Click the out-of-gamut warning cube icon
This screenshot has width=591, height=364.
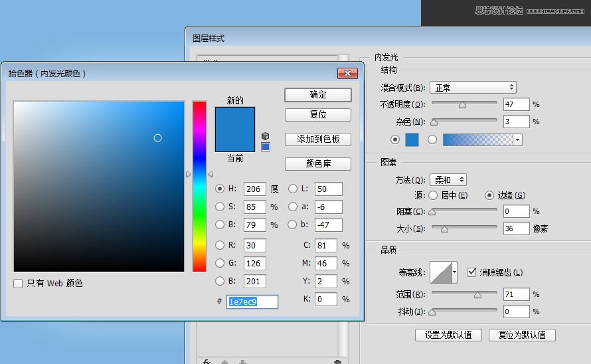coord(266,136)
